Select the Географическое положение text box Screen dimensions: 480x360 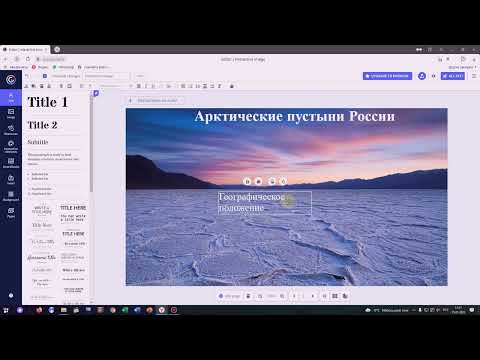coord(265,203)
